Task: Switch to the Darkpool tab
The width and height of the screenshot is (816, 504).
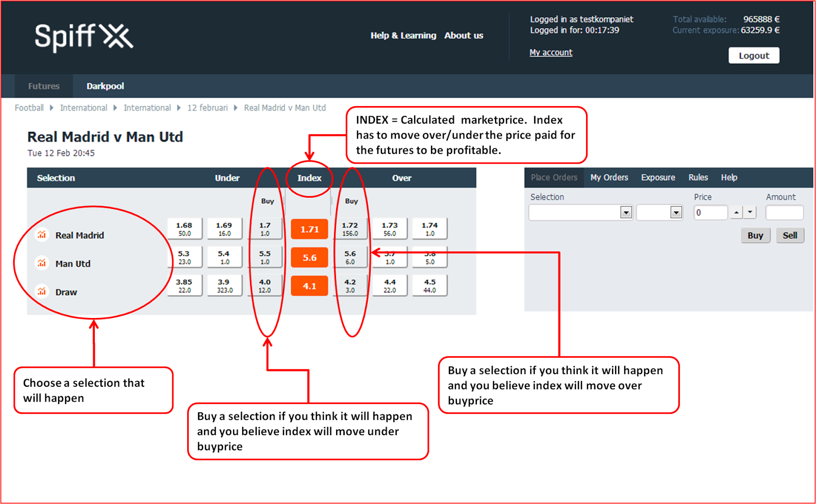Action: tap(105, 86)
